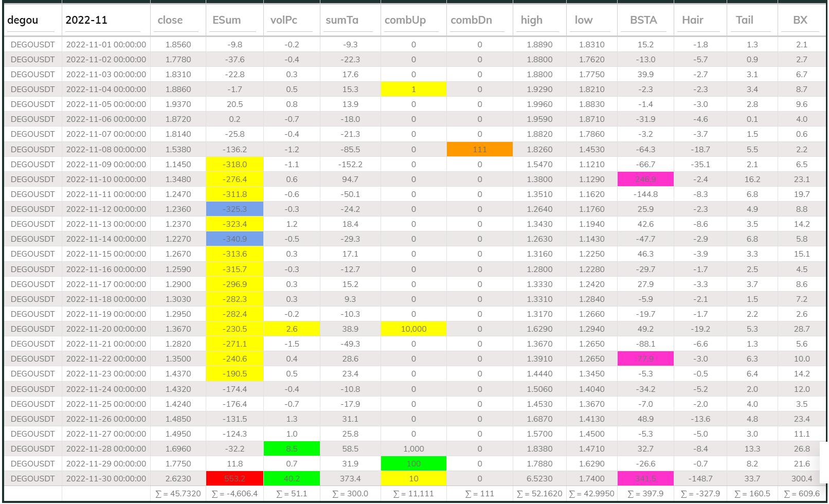The width and height of the screenshot is (829, 504).
Task: Click the green 100 combUp cell
Action: [413, 463]
